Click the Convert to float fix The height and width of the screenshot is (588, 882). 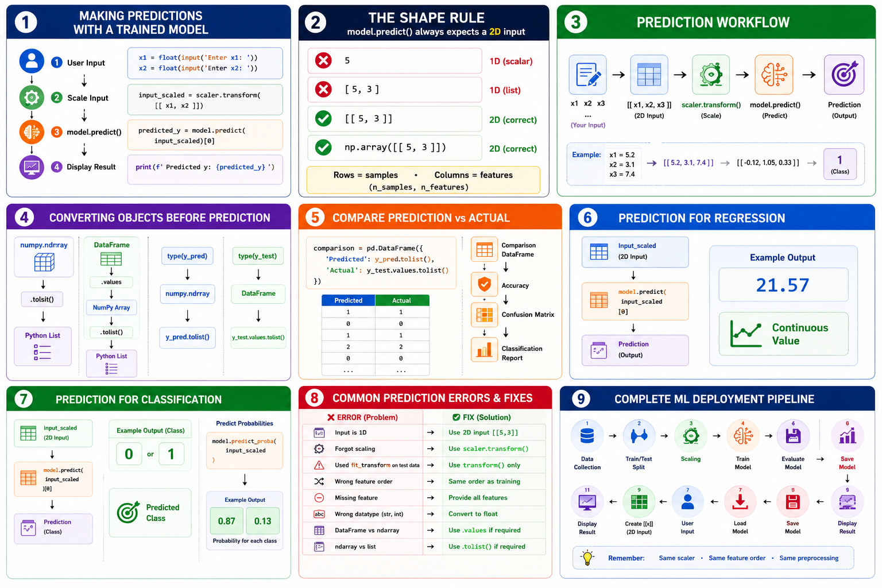coord(473,514)
